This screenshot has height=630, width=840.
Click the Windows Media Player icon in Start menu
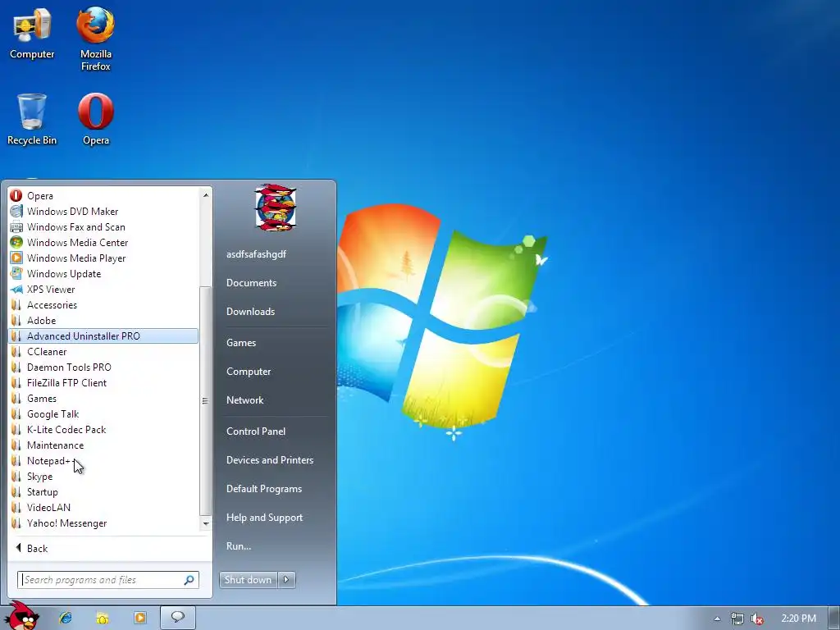coord(16,258)
